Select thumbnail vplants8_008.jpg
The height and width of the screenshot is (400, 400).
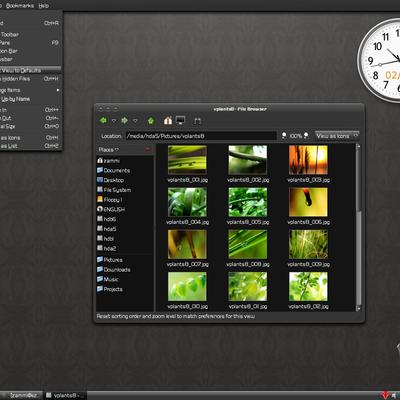click(x=248, y=244)
